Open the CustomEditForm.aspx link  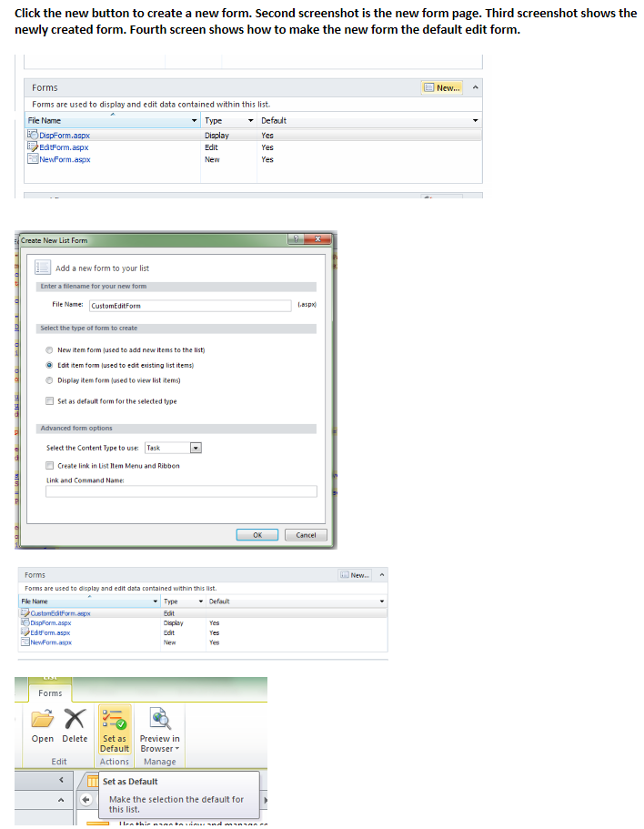[60, 614]
